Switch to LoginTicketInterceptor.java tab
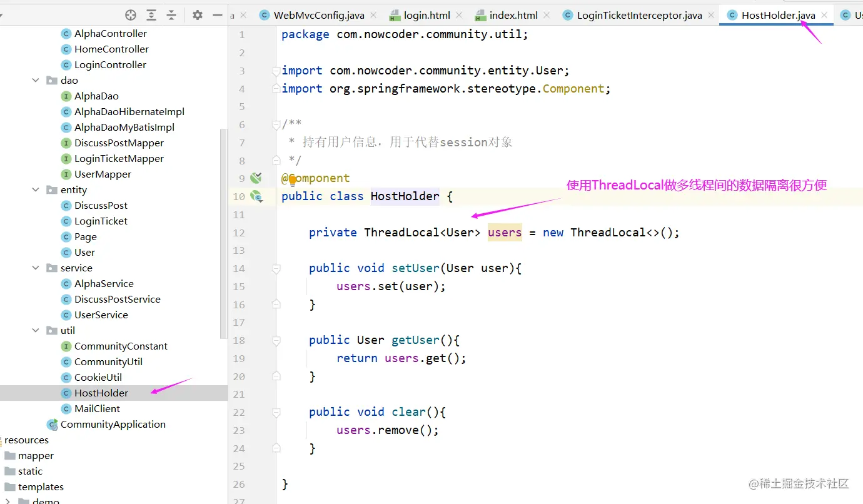Image resolution: width=863 pixels, height=504 pixels. (x=639, y=15)
